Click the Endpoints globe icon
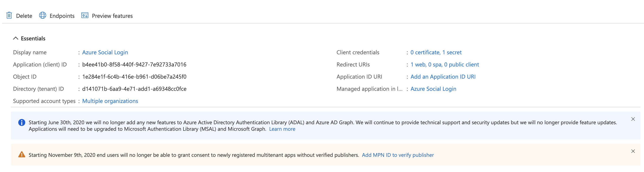Screen dimensions: 644x172 (43, 15)
